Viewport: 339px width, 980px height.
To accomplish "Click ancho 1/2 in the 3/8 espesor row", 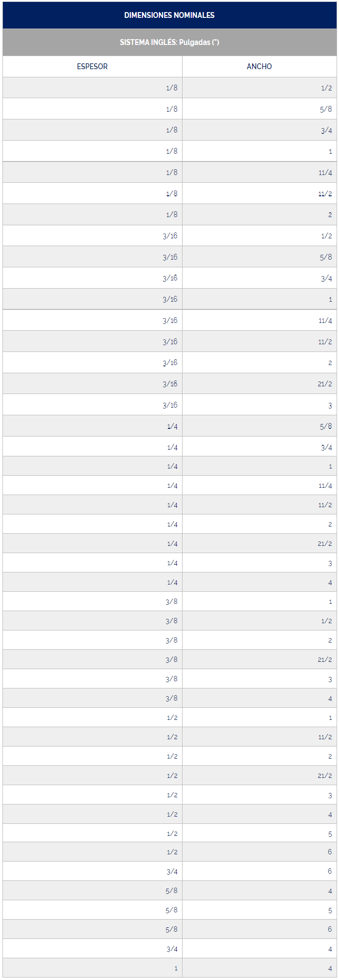I will click(x=326, y=621).
